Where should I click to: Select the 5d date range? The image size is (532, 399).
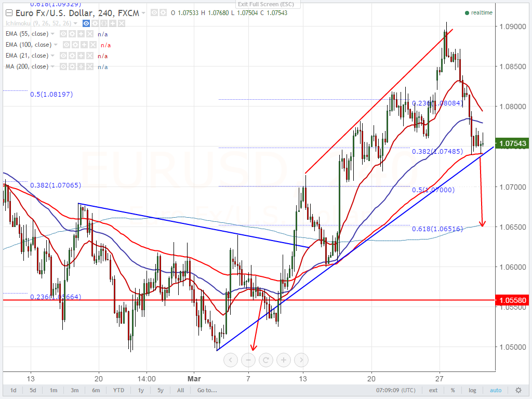point(33,390)
